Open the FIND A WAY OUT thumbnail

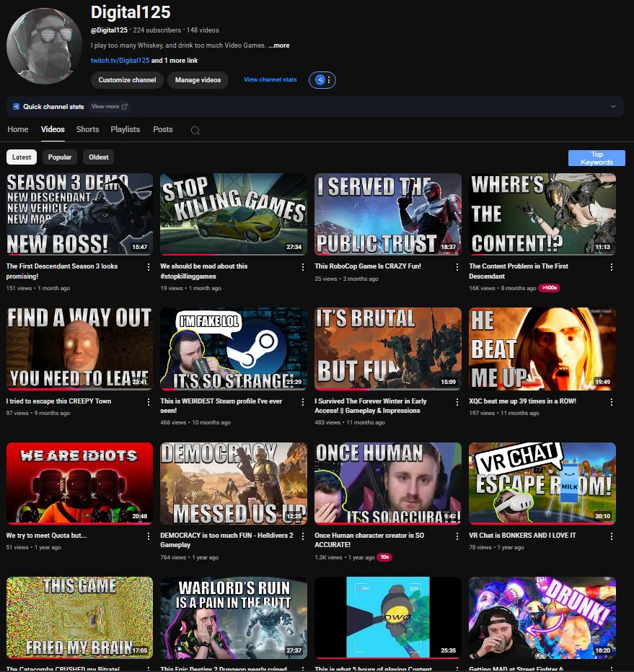click(x=79, y=349)
